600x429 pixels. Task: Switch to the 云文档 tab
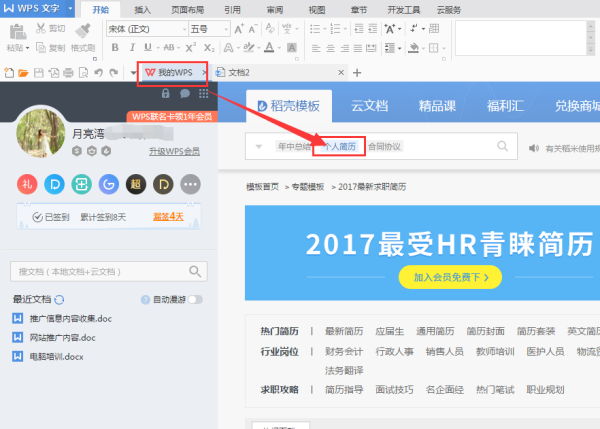pyautogui.click(x=369, y=106)
